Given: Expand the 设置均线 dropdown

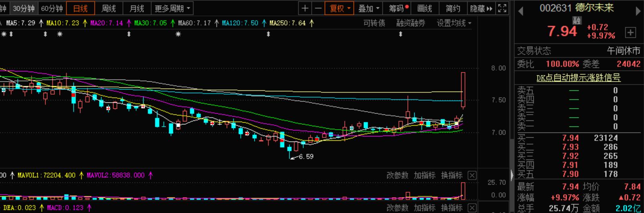Looking at the screenshot, I should point(454,23).
